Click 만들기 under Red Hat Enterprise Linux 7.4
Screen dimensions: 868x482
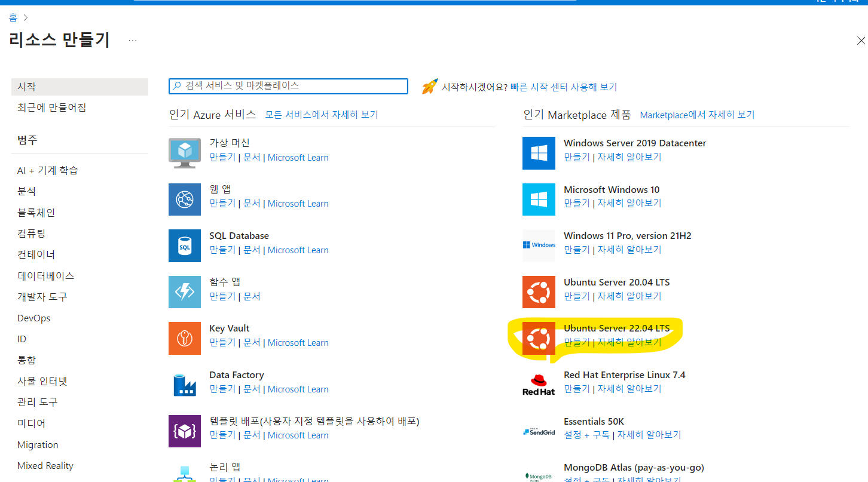577,389
